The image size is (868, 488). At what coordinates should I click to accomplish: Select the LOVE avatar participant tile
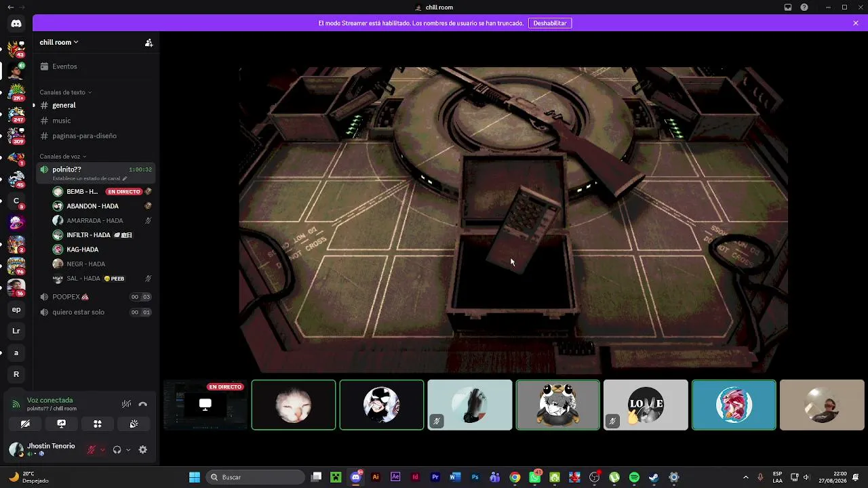(646, 405)
